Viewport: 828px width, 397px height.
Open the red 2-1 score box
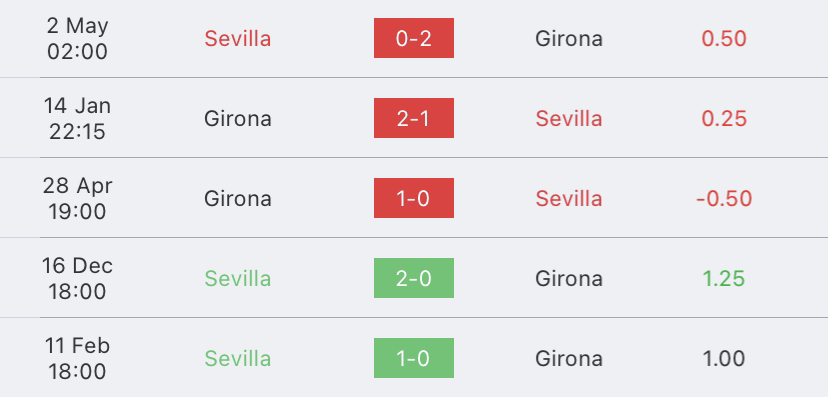coord(413,118)
